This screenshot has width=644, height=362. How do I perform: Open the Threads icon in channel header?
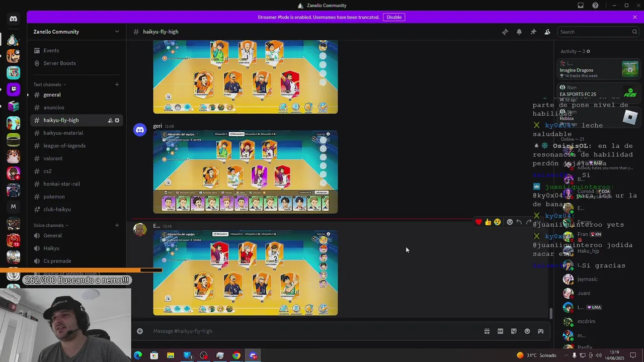pos(505,32)
